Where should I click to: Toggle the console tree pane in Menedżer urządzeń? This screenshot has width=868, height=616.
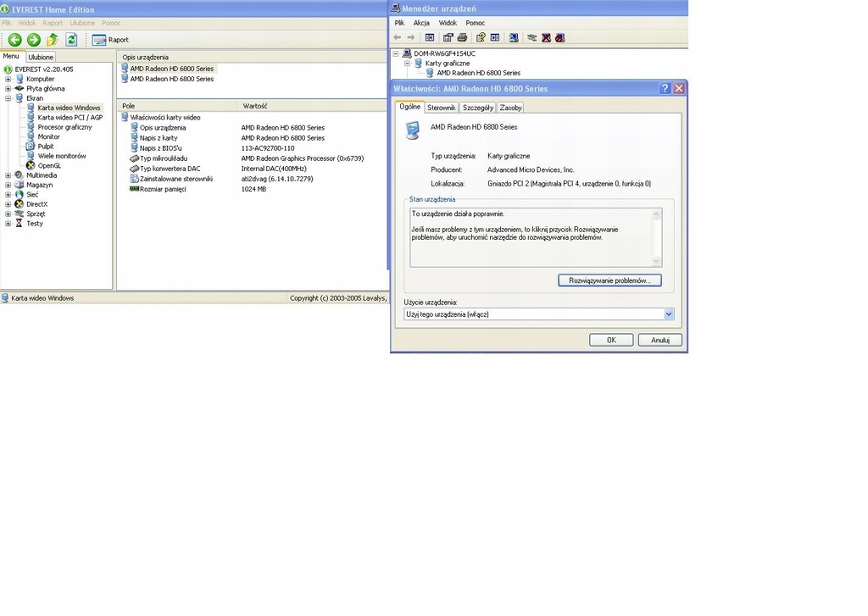tap(430, 37)
